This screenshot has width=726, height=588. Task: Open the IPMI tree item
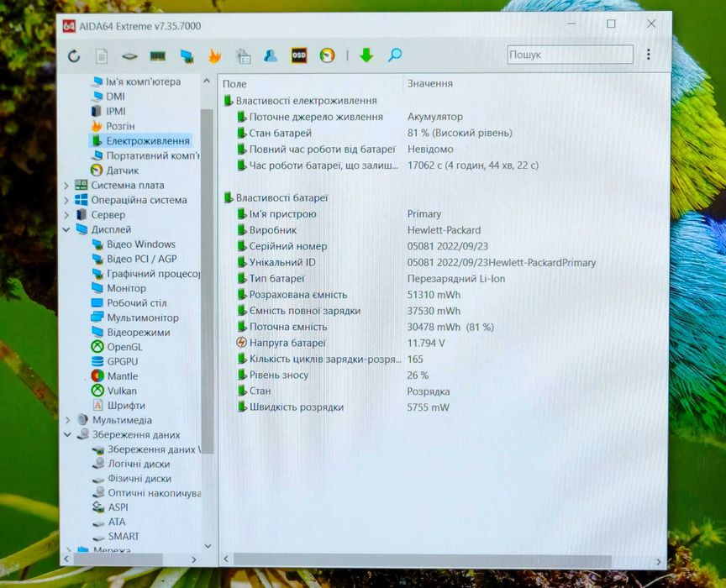tap(108, 111)
